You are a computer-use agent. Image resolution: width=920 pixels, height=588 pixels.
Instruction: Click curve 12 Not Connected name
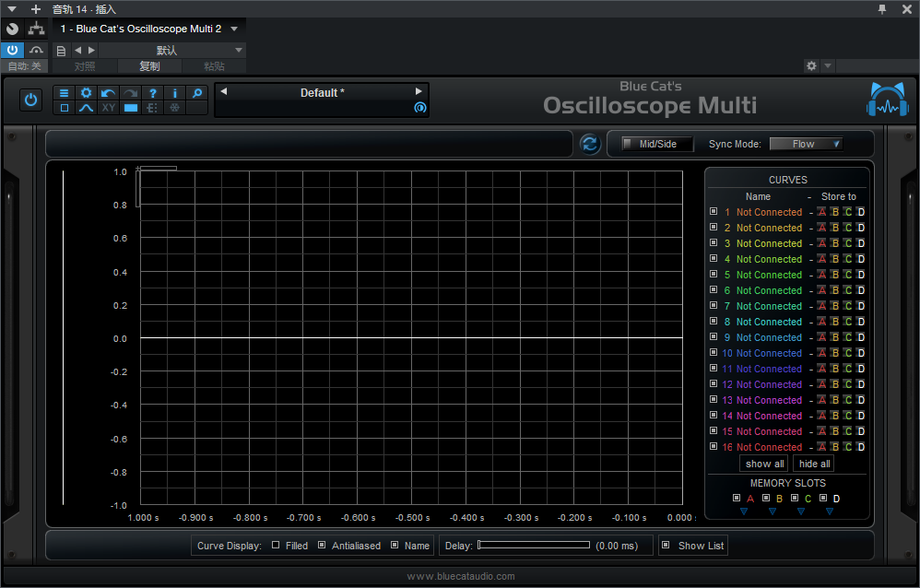[769, 384]
